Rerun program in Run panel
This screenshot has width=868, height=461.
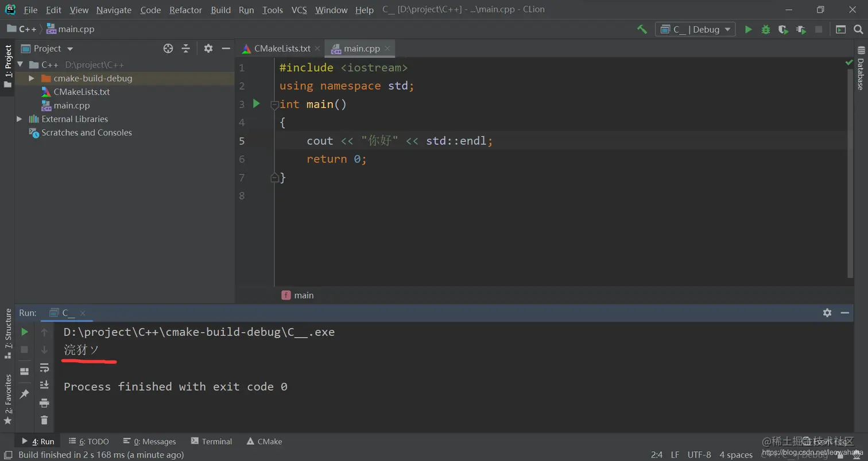tap(24, 332)
